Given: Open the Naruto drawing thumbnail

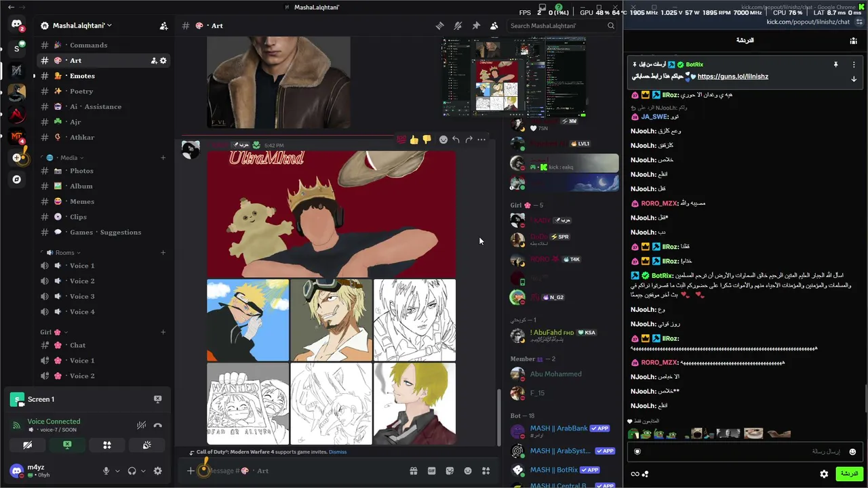Looking at the screenshot, I should point(248,320).
